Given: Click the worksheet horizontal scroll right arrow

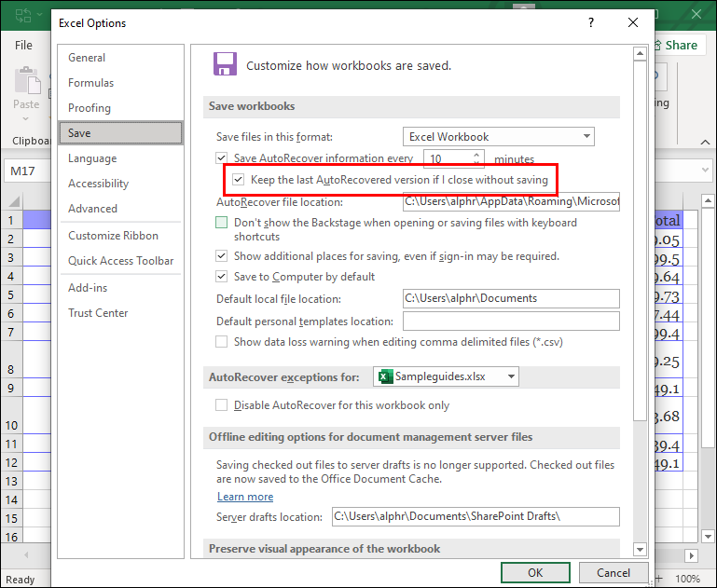Looking at the screenshot, I should coord(692,555).
